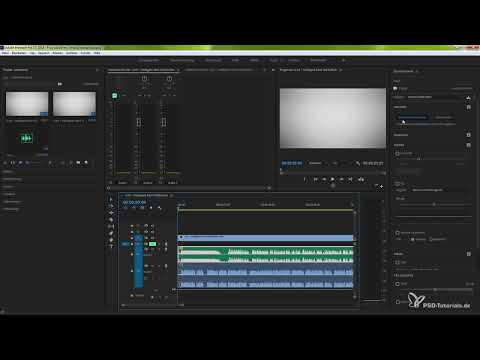This screenshot has height=360, width=480.
Task: Adjust the first mixer channel volume fader
Action: tap(139, 122)
